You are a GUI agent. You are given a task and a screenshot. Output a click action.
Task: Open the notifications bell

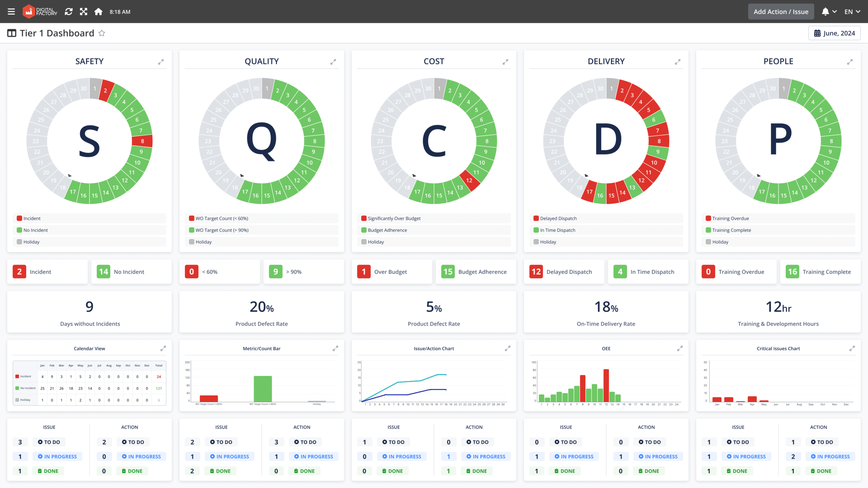[x=825, y=12]
